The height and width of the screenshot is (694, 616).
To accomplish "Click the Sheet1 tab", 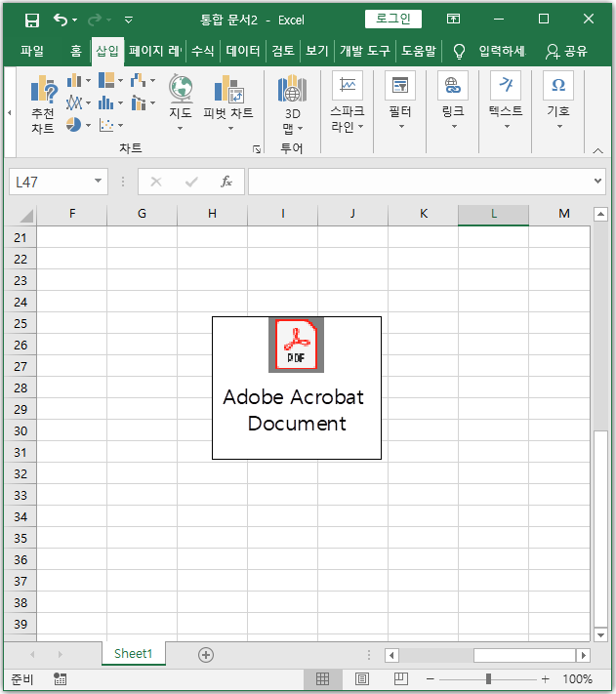I will point(133,654).
